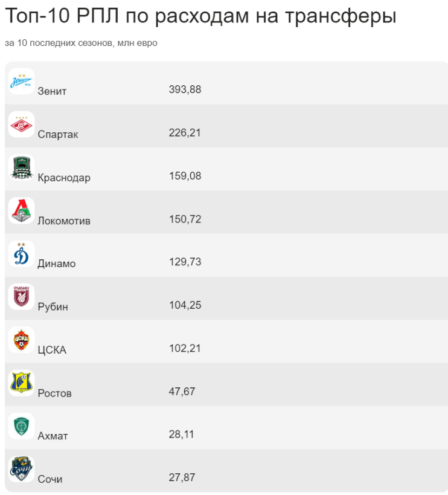Viewport: 448px width, 495px height.
Task: Click the Akhmat club emblem
Action: 21,426
